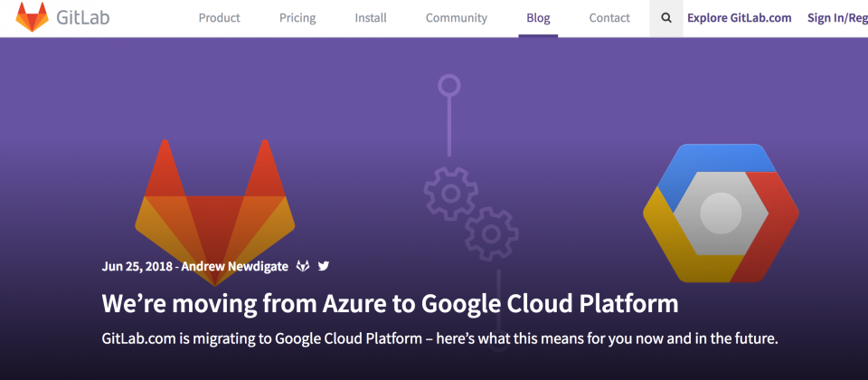Open the Contact page
Image resolution: width=868 pixels, height=380 pixels.
pyautogui.click(x=609, y=18)
